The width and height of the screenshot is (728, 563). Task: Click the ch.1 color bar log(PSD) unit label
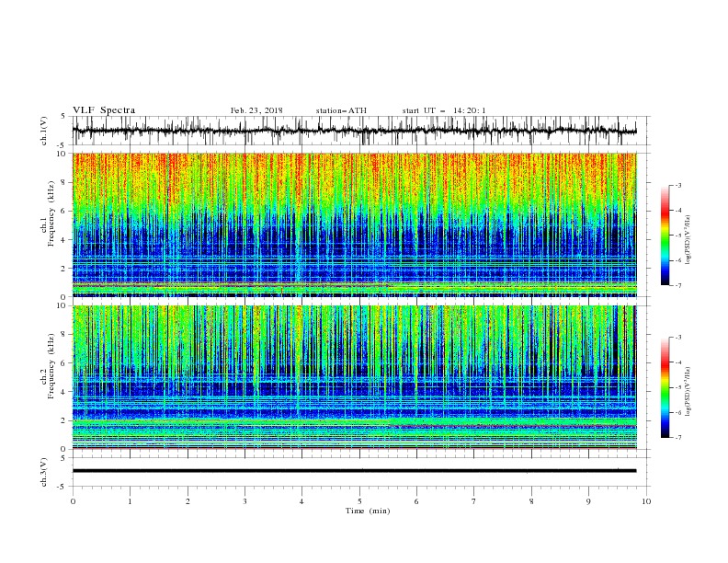688,240
